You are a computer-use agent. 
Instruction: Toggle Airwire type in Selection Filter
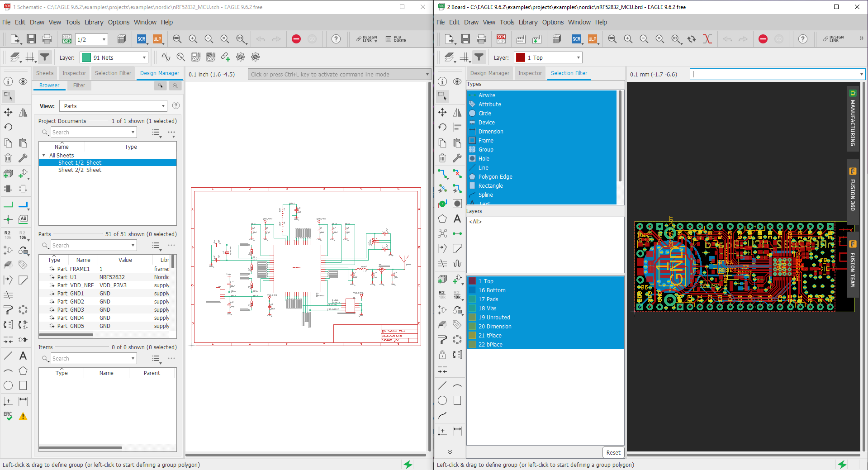(x=487, y=95)
